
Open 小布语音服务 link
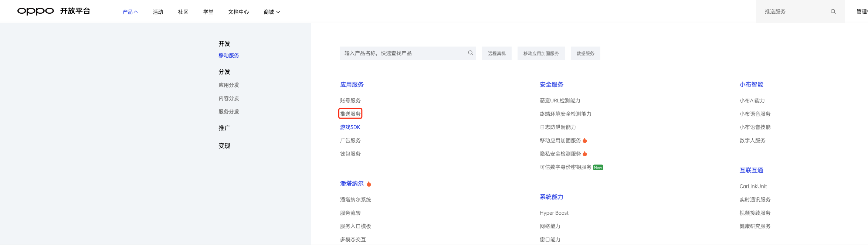click(x=755, y=114)
